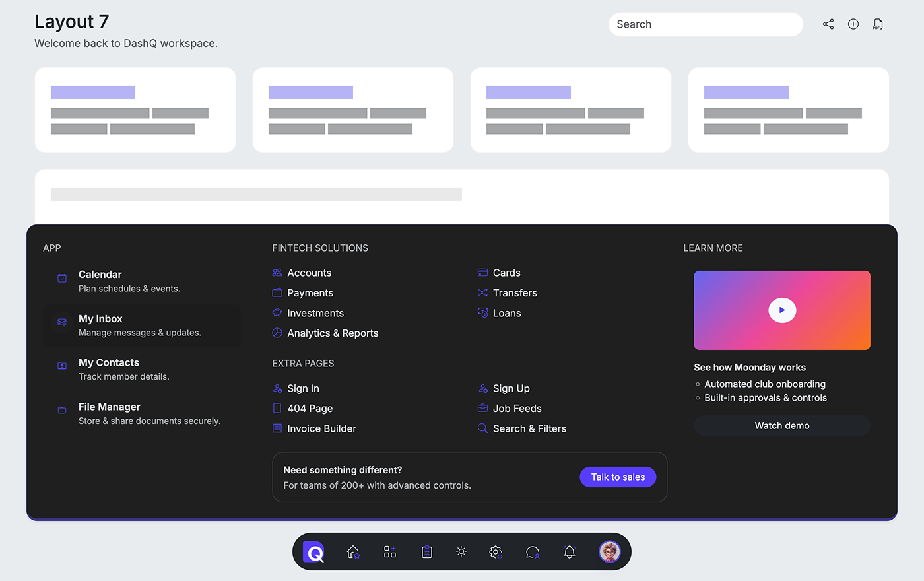Open the add-apps grid icon in the dock
924x581 pixels.
point(390,551)
